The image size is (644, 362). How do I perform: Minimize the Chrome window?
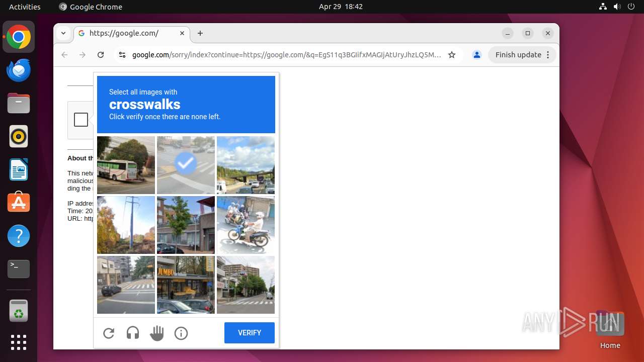(508, 33)
